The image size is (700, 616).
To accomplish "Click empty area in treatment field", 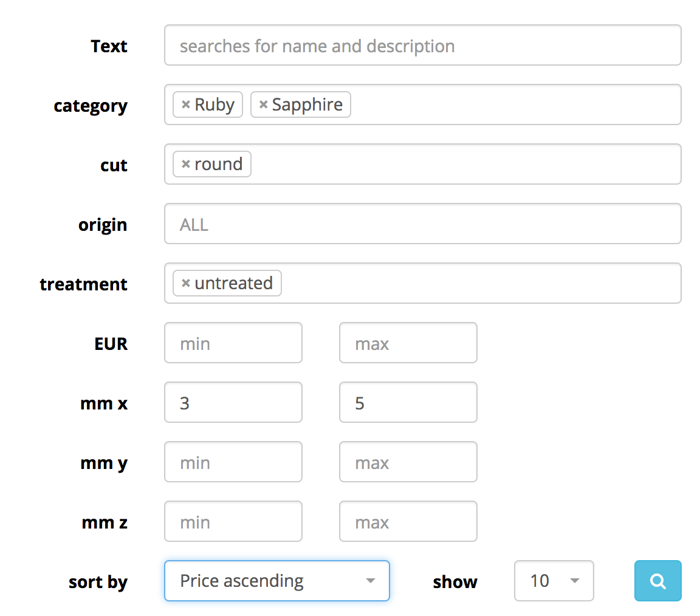I will (480, 283).
